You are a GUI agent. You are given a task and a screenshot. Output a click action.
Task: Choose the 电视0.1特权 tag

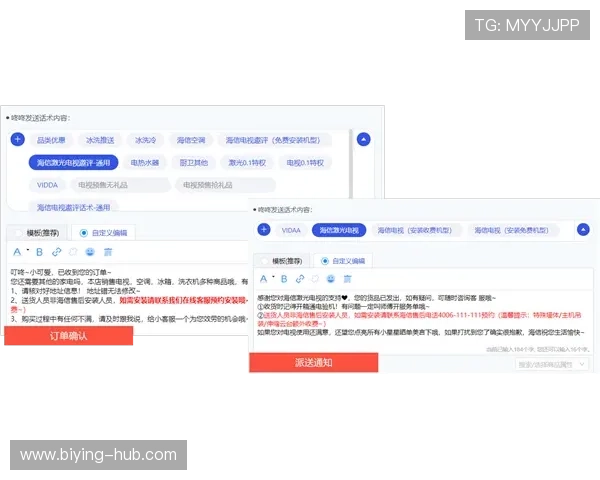305,163
